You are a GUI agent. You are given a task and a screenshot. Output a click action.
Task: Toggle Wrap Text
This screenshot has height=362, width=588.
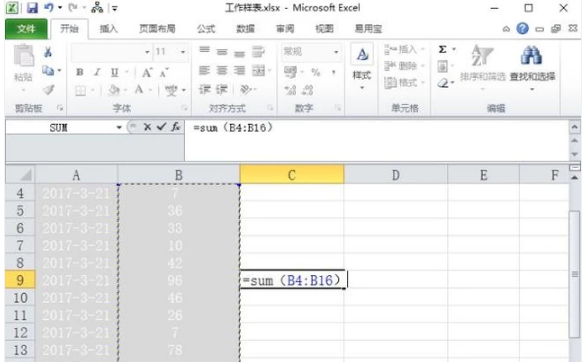pyautogui.click(x=258, y=52)
